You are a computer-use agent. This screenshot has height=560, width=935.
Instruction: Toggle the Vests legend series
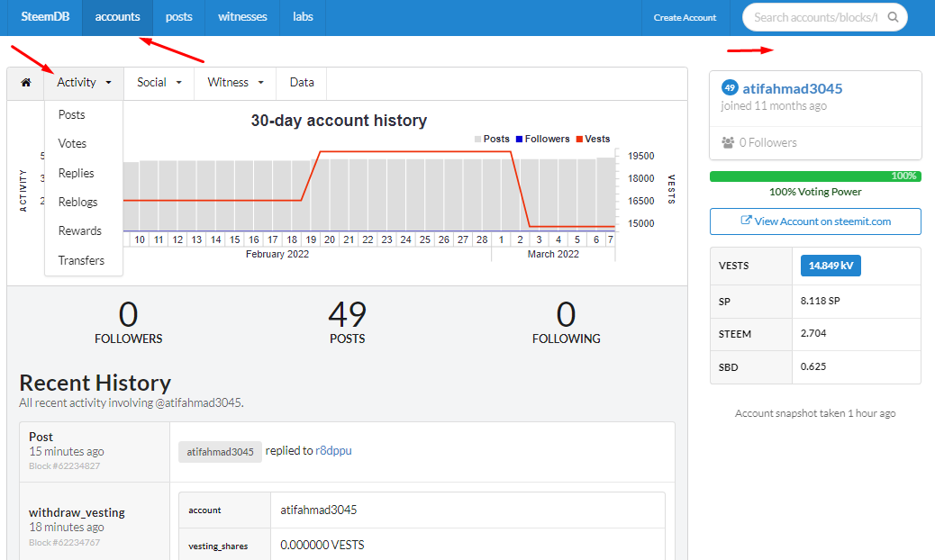[593, 139]
